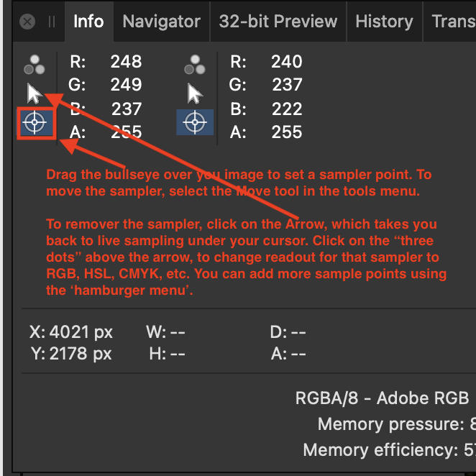Click the right sampler's arrow cursor icon
The width and height of the screenshot is (476, 476).
tap(195, 93)
